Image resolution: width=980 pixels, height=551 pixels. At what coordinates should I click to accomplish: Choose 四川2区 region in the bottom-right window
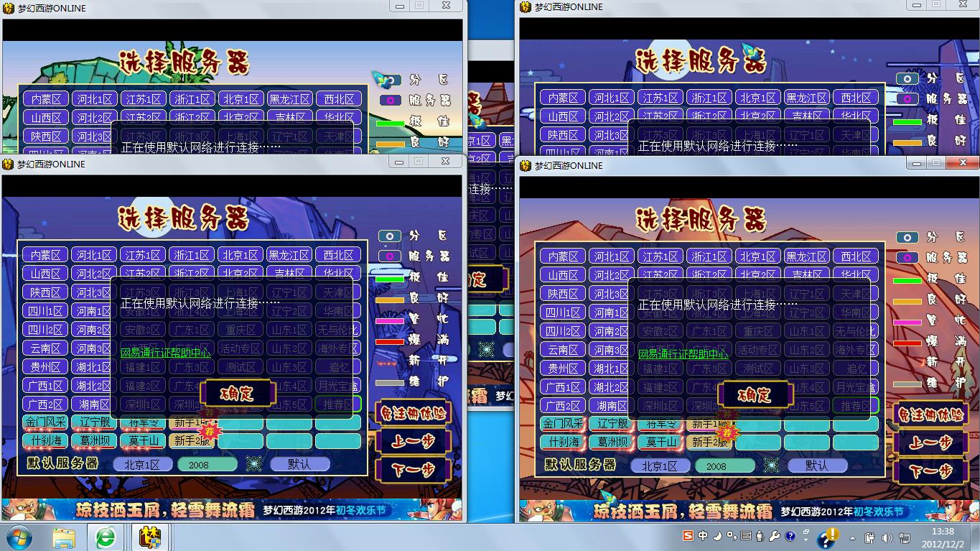coord(563,331)
